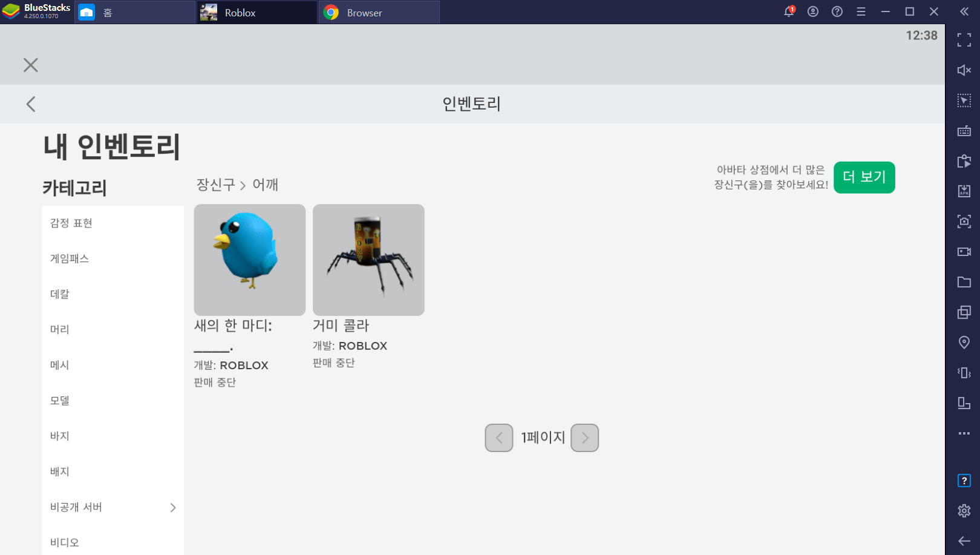This screenshot has width=980, height=555.
Task: Click the sidebar back arrow
Action: click(964, 541)
